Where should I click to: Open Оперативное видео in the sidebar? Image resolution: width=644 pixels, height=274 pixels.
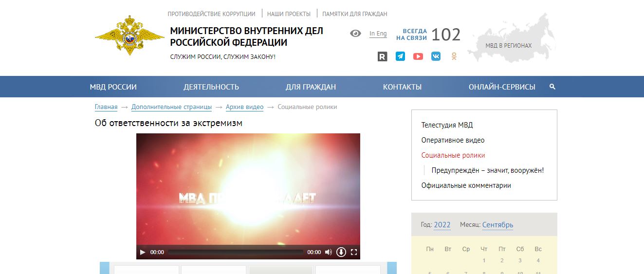coord(453,140)
